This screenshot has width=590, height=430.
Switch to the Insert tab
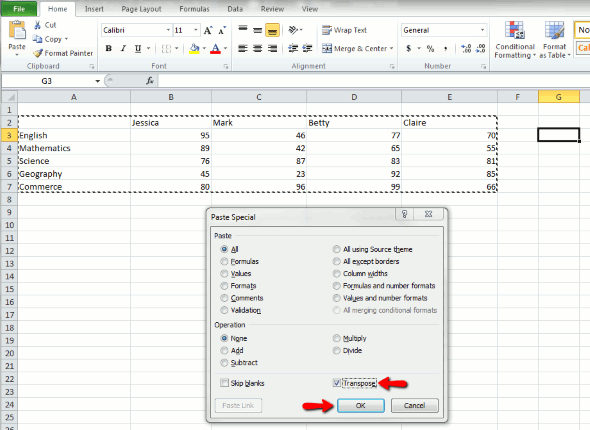pos(94,9)
